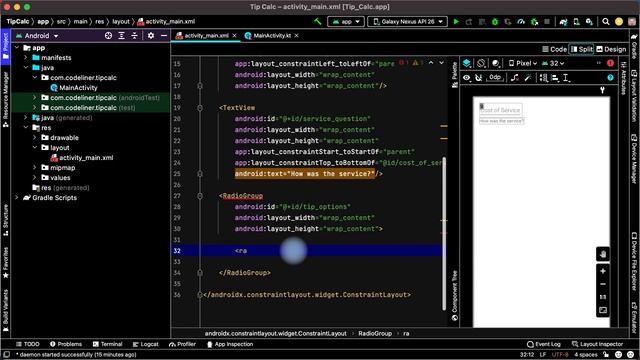
Task: Click the Apply Changes and Restart icon
Action: click(469, 22)
